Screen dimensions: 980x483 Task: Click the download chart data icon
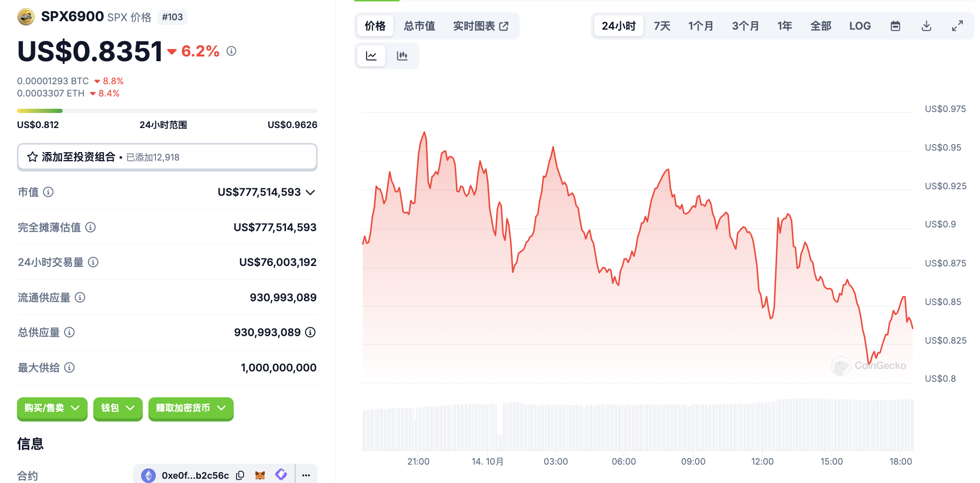tap(926, 26)
